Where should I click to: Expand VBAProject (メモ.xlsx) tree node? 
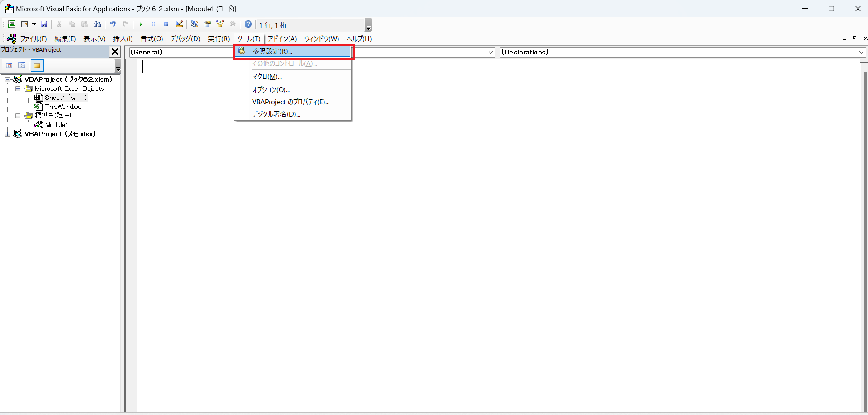(7, 134)
